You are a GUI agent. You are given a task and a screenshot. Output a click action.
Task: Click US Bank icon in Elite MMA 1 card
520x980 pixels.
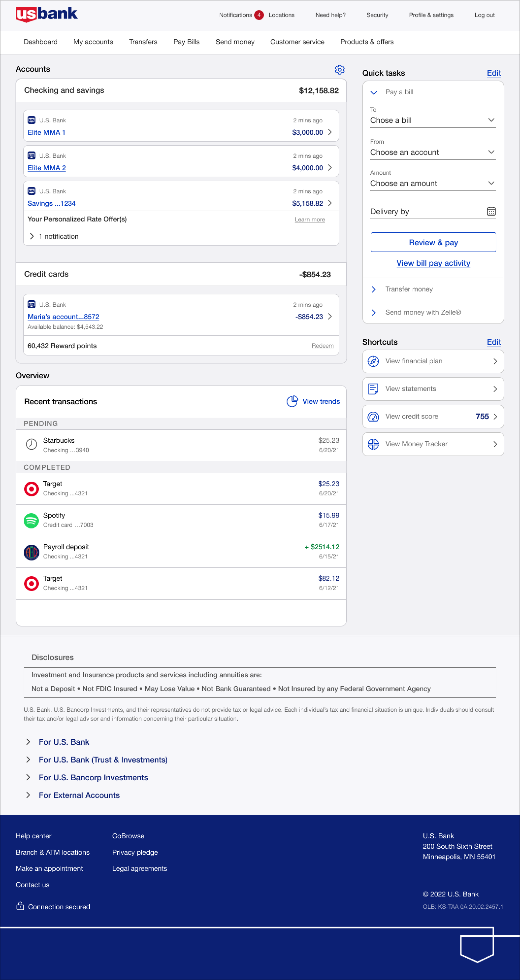(x=31, y=120)
